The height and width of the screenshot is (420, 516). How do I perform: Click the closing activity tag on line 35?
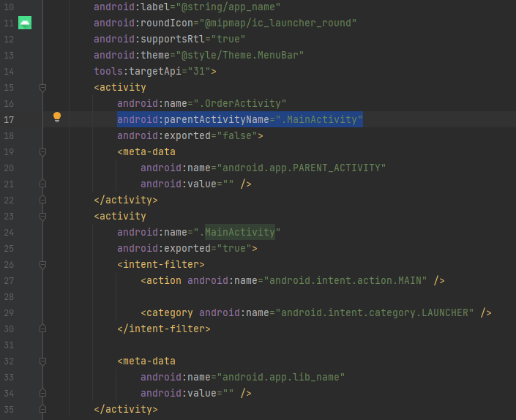126,410
